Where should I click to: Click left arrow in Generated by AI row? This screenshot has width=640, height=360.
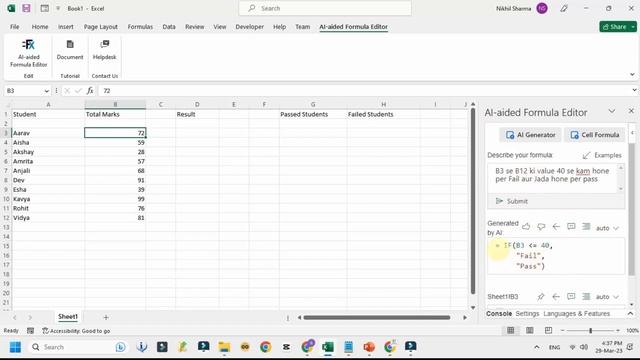click(x=556, y=227)
